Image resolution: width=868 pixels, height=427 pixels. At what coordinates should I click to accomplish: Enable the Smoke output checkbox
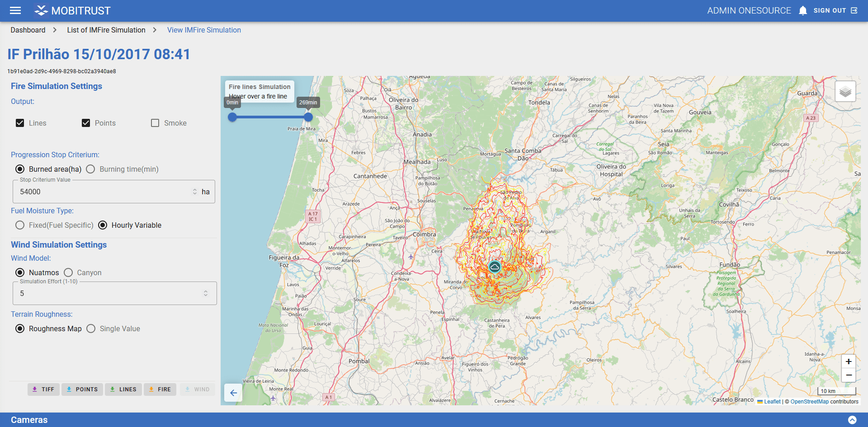155,123
